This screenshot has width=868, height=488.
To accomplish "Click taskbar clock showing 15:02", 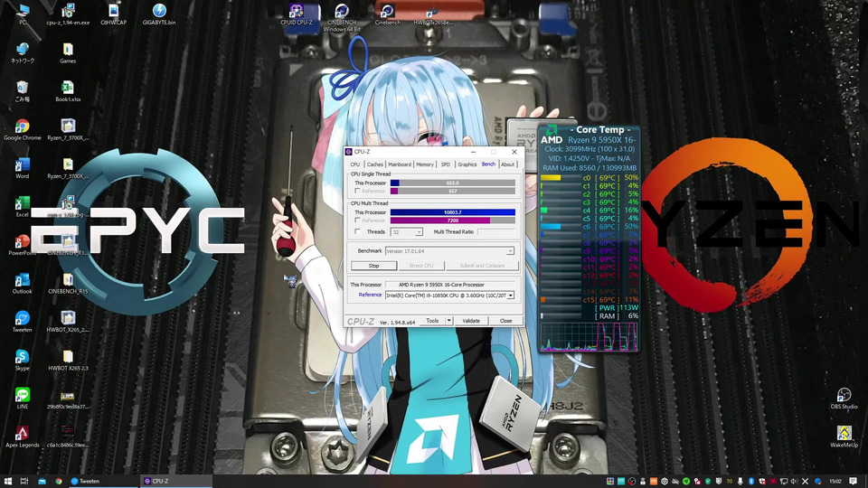I will point(835,482).
